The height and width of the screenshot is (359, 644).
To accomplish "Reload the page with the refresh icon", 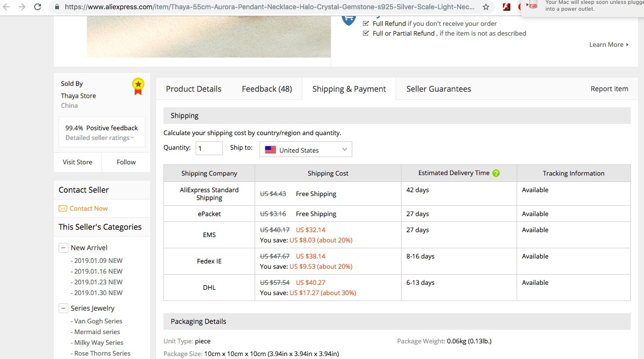I will (38, 7).
